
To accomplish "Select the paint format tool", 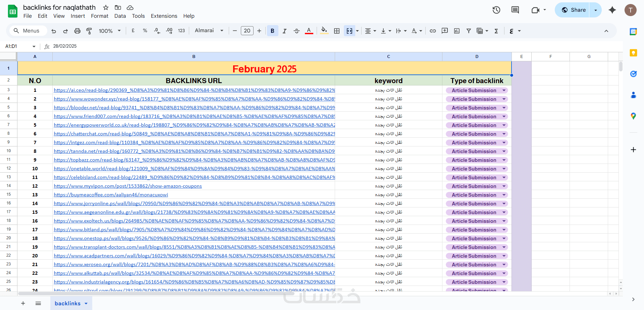I will click(89, 31).
